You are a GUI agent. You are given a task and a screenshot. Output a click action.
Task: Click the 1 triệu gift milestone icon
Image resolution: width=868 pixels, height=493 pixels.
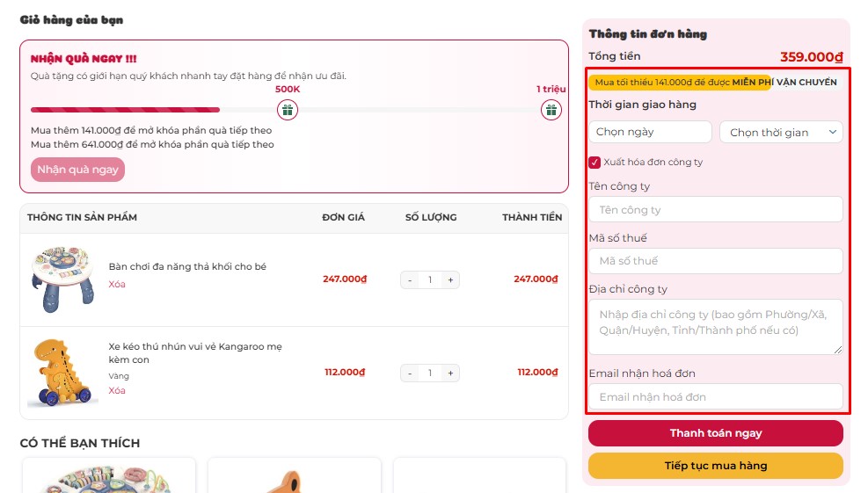point(551,110)
